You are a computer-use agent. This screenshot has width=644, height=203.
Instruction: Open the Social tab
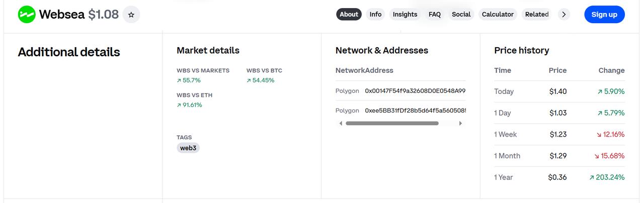pos(461,14)
